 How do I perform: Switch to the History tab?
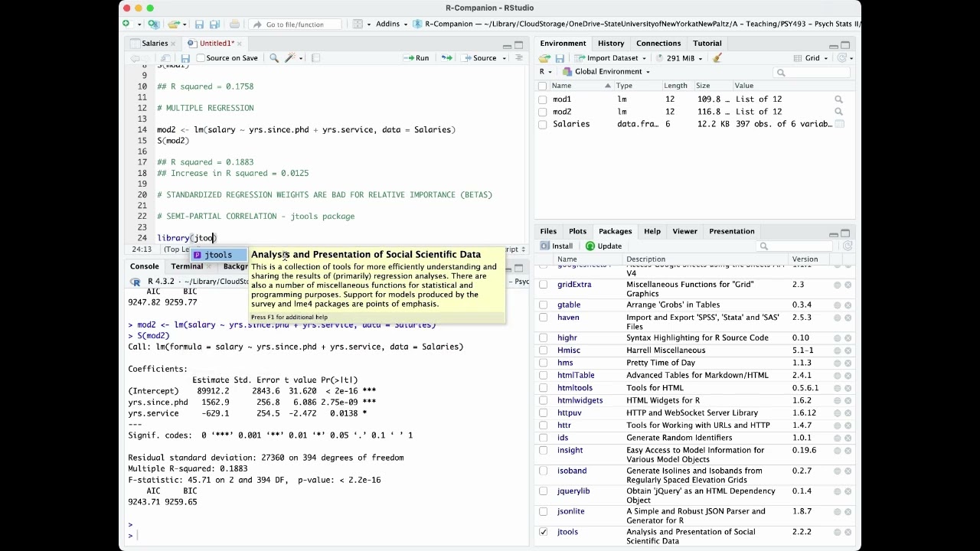(611, 44)
